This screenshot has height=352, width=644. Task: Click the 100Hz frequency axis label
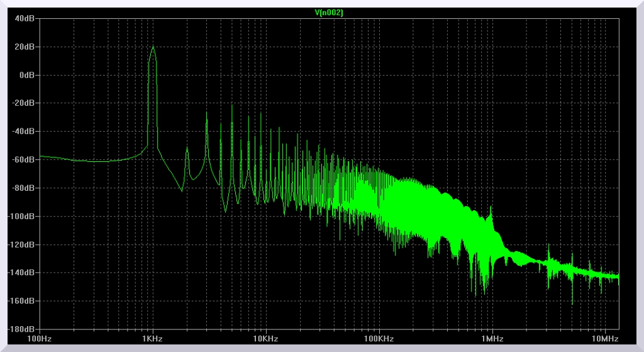(x=39, y=339)
